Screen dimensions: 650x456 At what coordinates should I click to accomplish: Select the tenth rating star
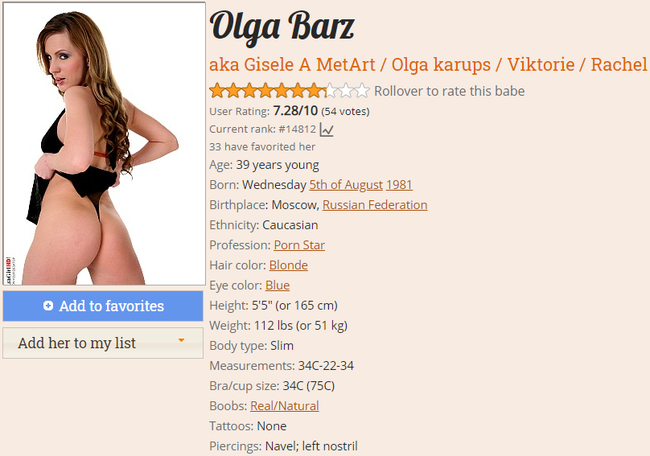(362, 90)
